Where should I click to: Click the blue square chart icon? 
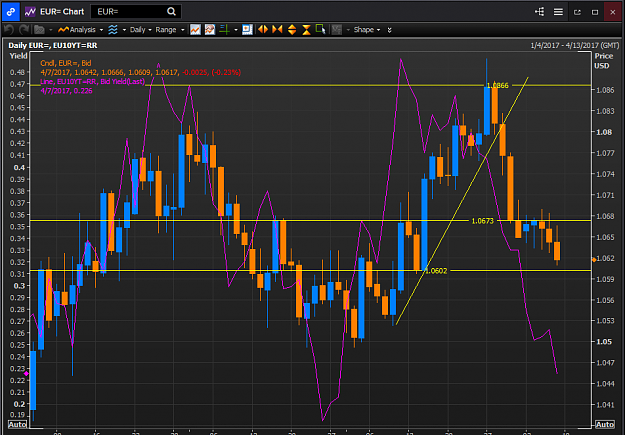click(247, 30)
